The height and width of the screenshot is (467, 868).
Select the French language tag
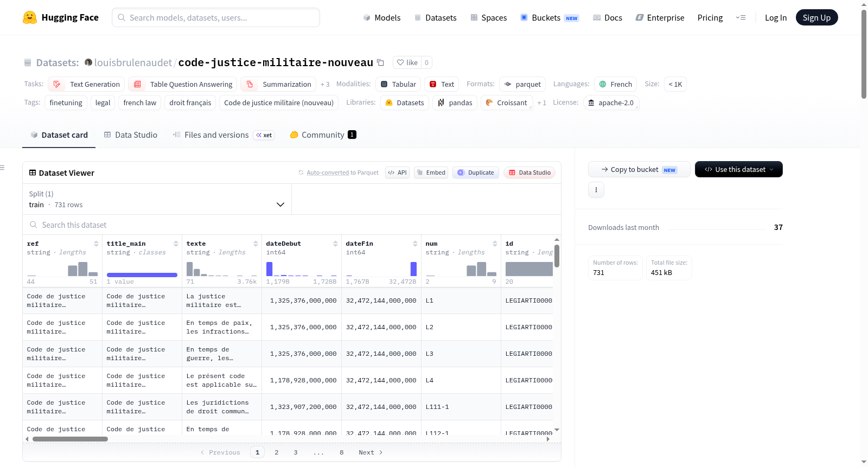(x=615, y=84)
